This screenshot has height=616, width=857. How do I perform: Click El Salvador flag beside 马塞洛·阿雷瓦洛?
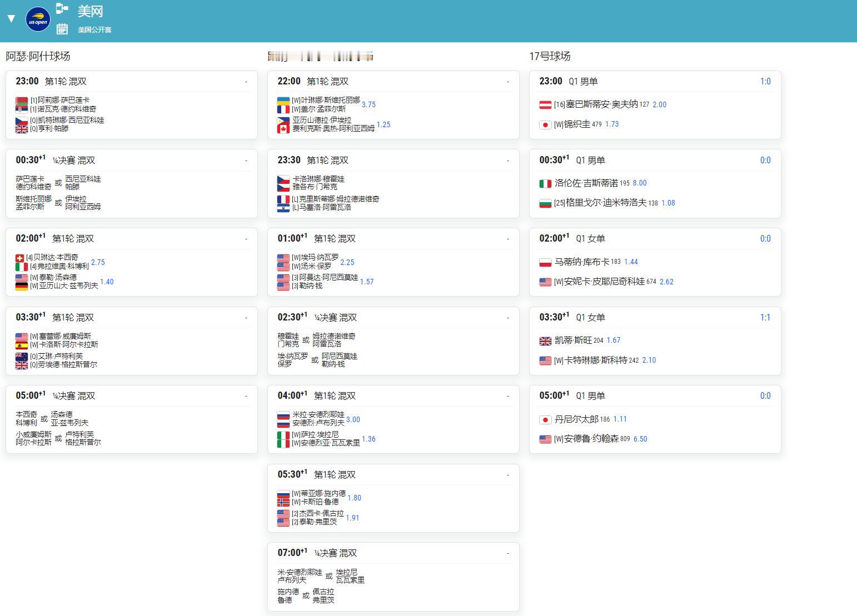[283, 207]
